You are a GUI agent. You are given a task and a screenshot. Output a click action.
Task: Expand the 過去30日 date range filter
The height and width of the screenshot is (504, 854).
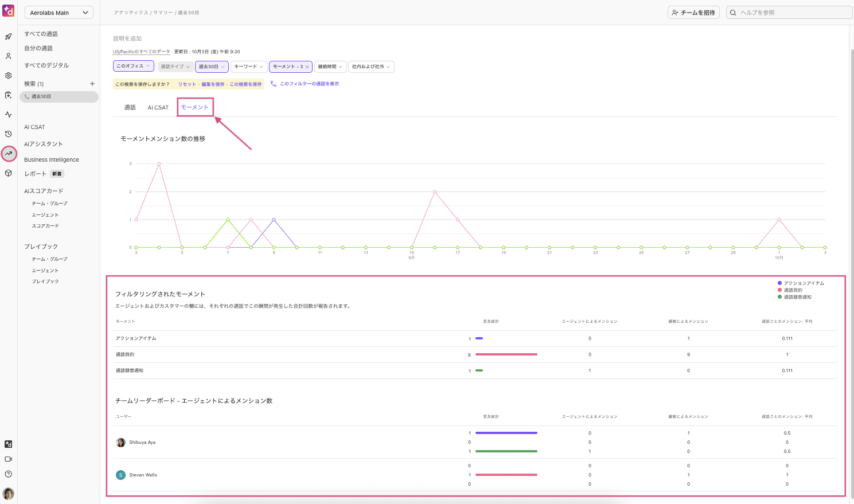pos(212,67)
